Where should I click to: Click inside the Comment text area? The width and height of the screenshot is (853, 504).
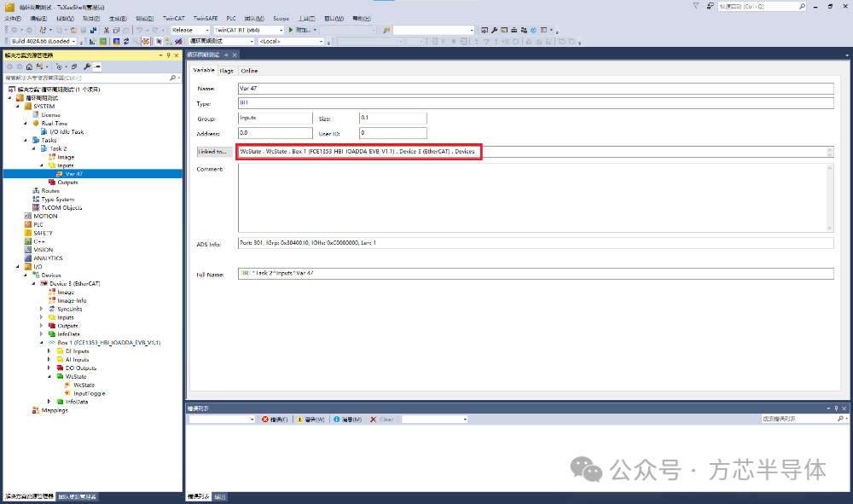(x=532, y=198)
